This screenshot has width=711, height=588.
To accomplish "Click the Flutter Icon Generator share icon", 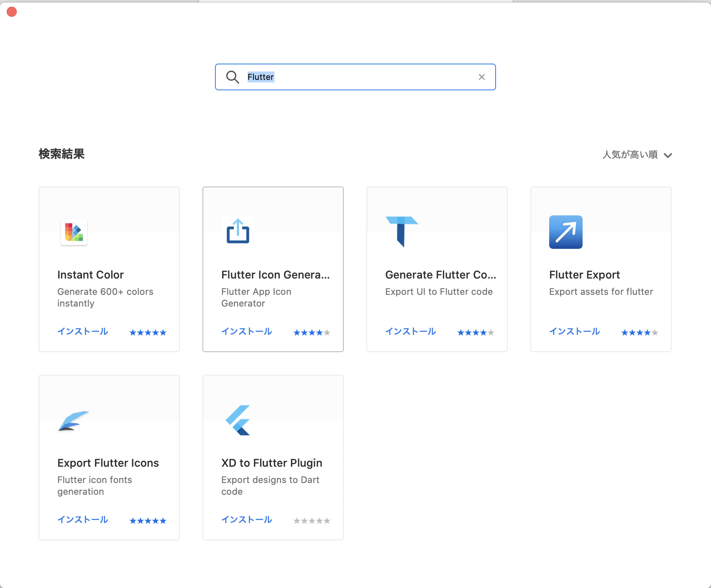I will pos(238,231).
